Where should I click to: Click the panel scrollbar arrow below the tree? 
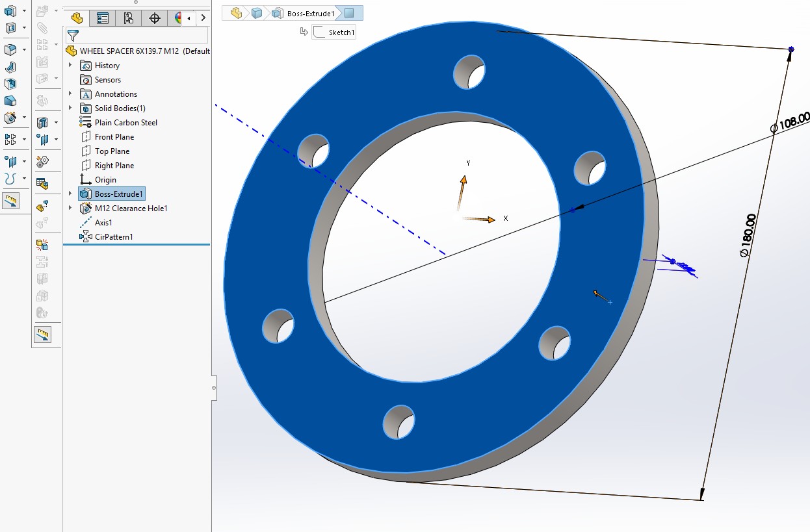(213, 389)
